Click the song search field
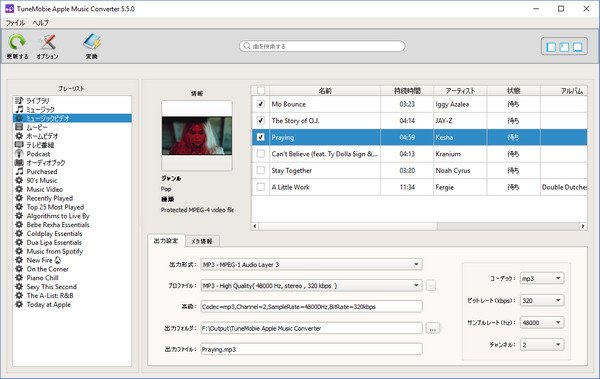This screenshot has width=600, height=379. click(x=322, y=46)
